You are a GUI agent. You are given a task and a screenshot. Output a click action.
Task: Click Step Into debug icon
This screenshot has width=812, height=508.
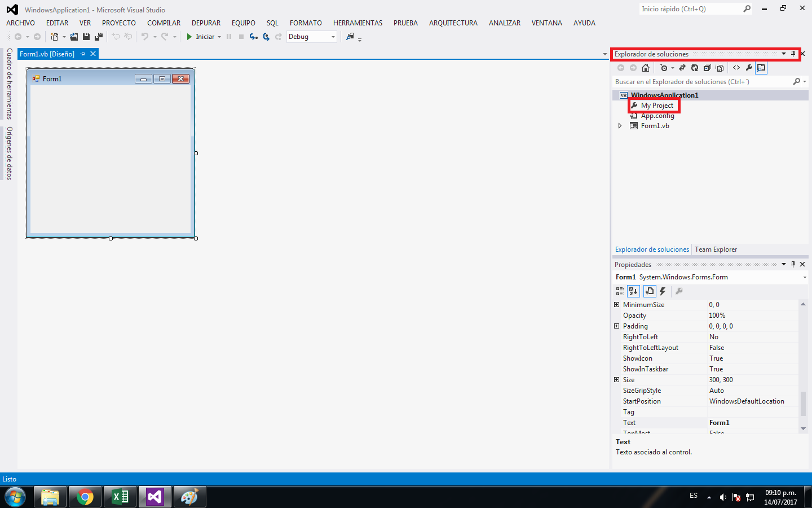pos(253,37)
